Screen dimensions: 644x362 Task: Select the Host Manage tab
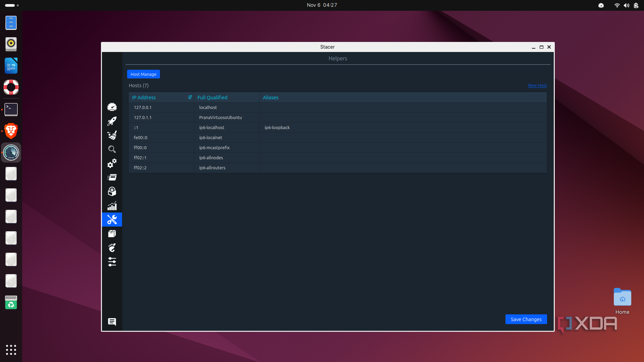pos(143,74)
